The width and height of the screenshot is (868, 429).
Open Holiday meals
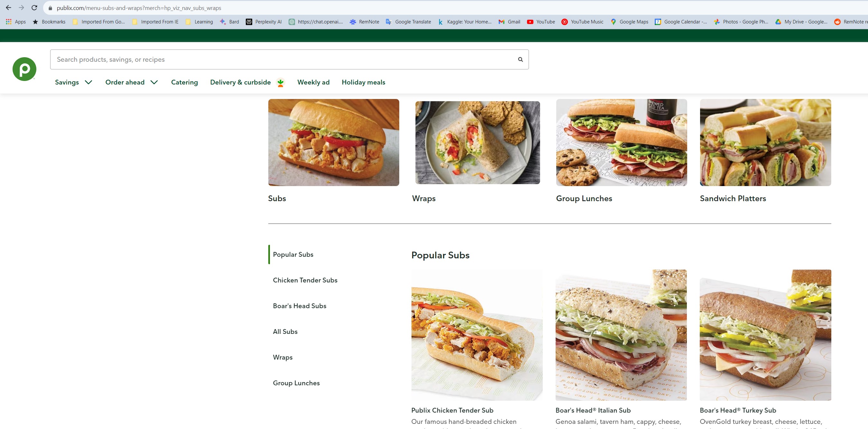coord(363,82)
